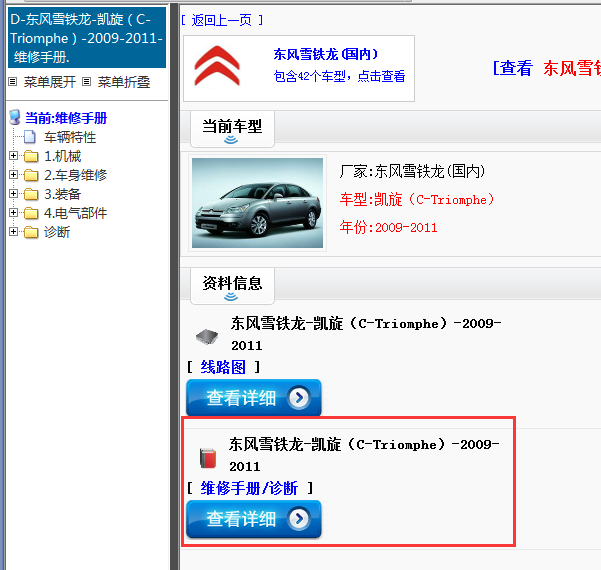This screenshot has width=601, height=570.
Task: Click 菜单折叠 to collapse the menu
Action: coord(124,82)
